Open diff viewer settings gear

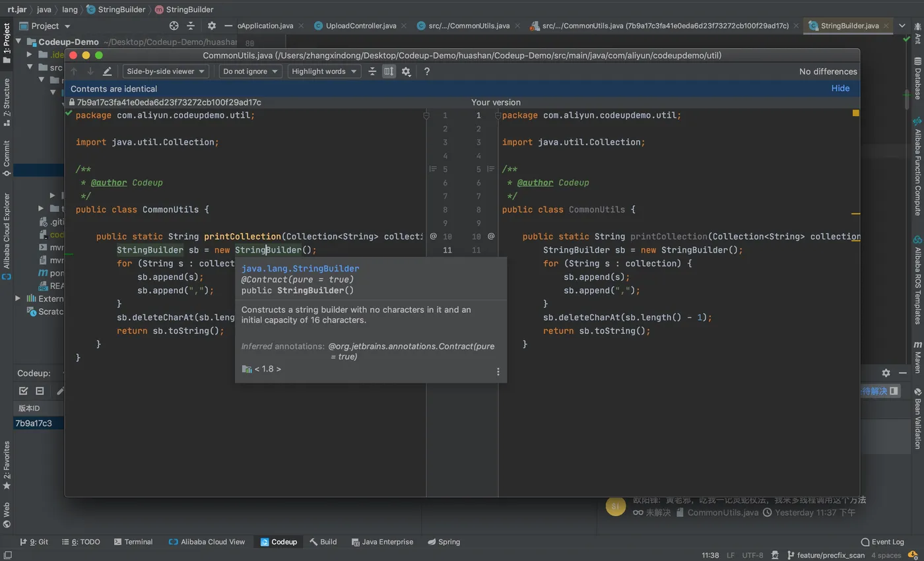click(406, 71)
